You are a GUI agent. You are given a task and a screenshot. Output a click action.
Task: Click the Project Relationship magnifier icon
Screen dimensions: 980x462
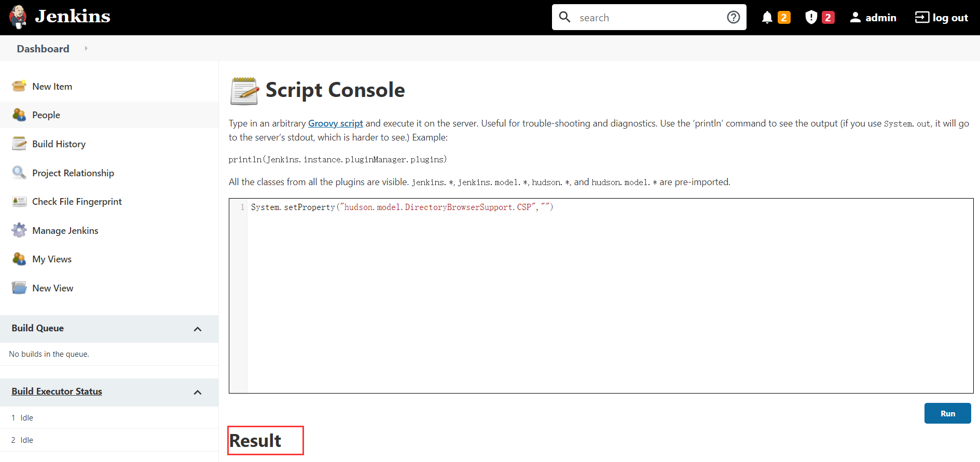tap(19, 173)
